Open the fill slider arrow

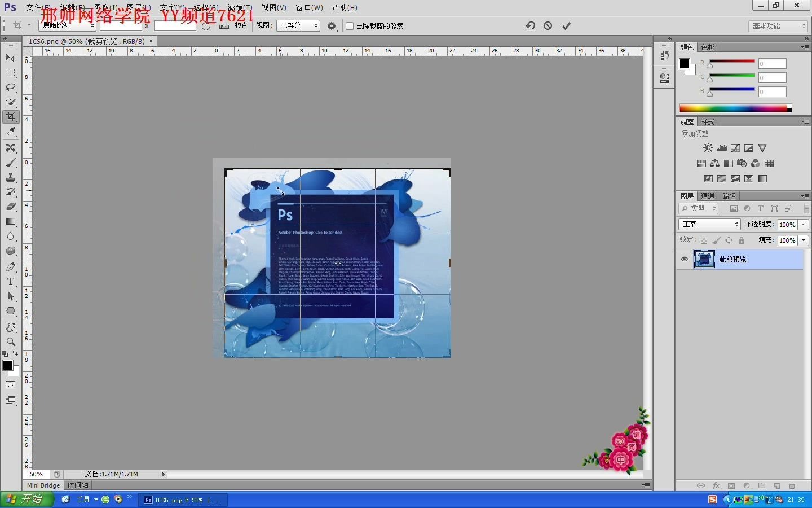point(804,240)
